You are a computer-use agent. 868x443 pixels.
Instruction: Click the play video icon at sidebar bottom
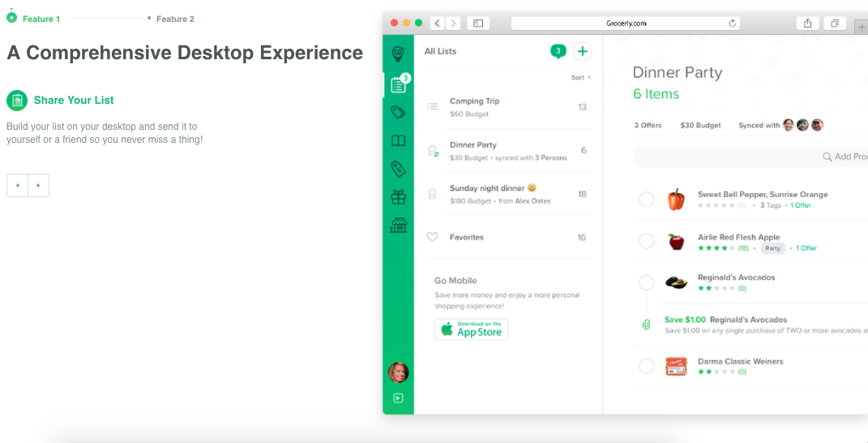click(x=398, y=398)
